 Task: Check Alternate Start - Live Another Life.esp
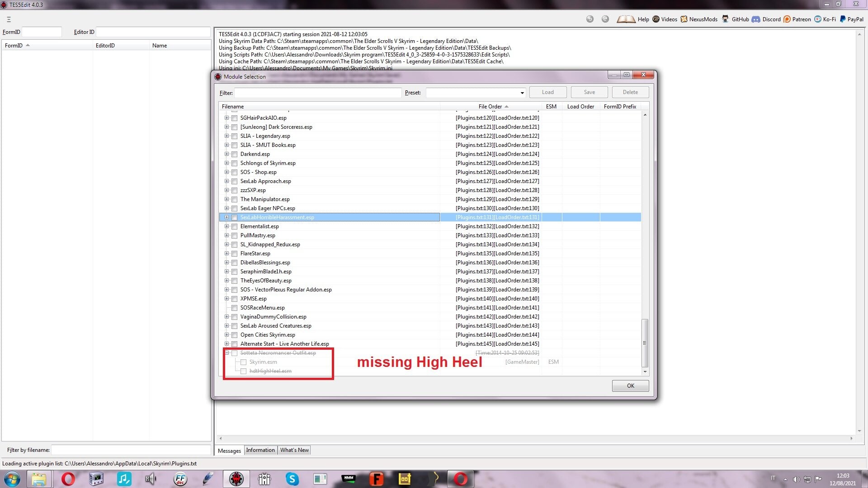point(234,344)
